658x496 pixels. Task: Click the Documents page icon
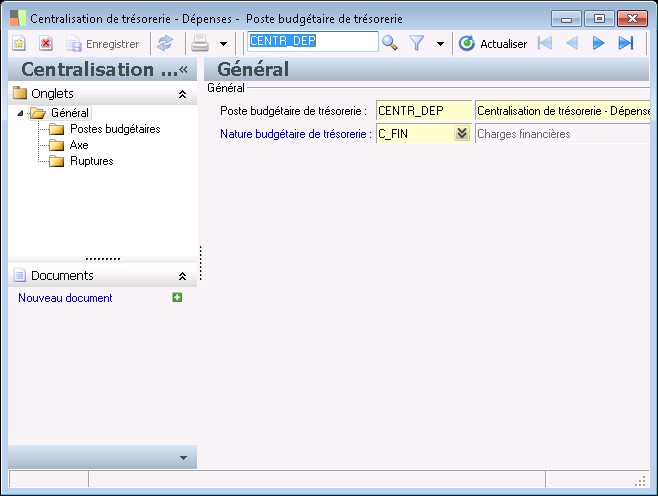point(20,275)
